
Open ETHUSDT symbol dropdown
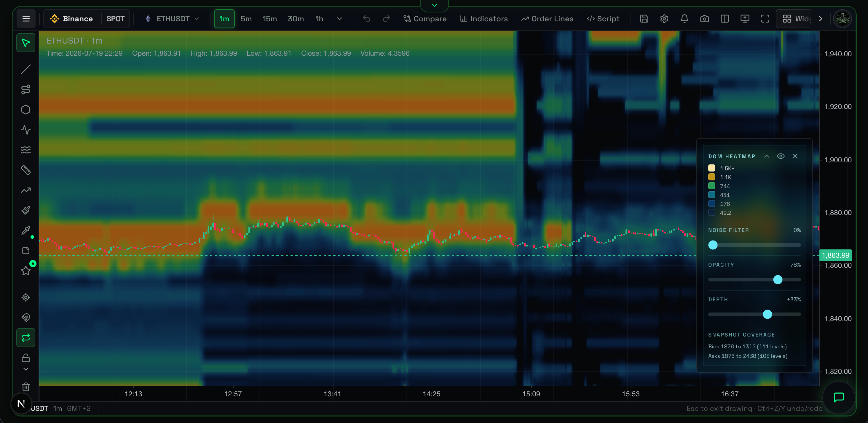point(172,19)
